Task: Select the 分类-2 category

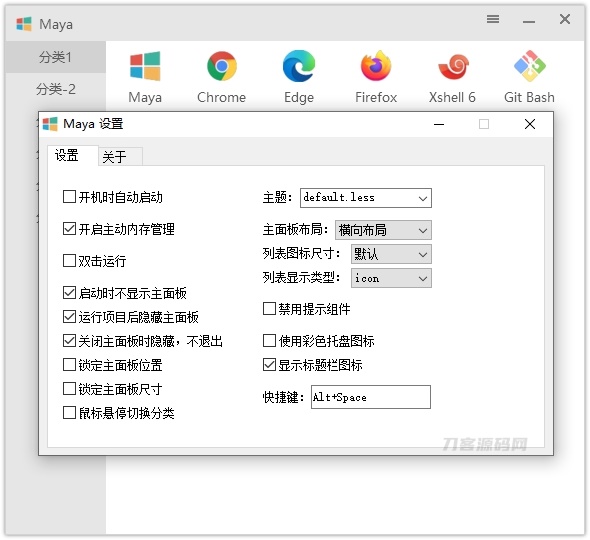Action: [55, 89]
